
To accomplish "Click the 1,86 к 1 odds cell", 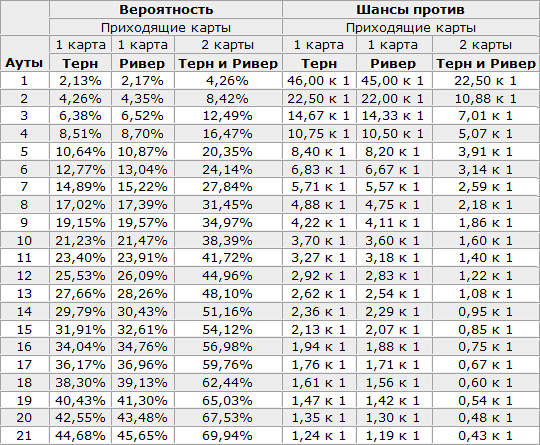I will pos(485,222).
